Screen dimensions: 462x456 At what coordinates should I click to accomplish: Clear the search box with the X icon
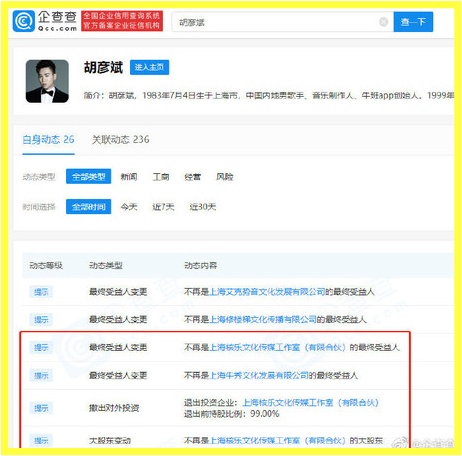pyautogui.click(x=383, y=22)
